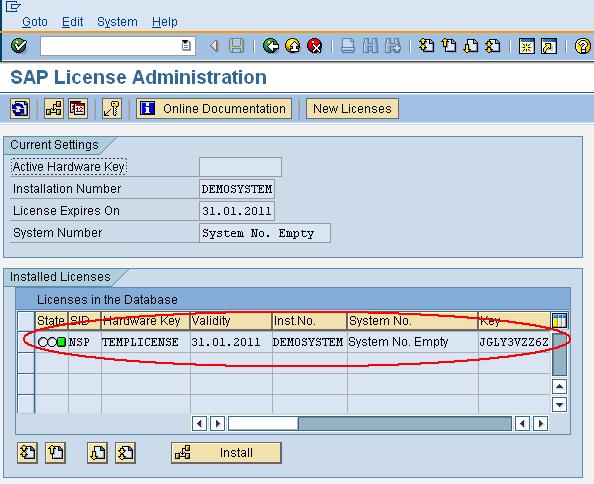
Task: Click the key icon in the application toolbar
Action: point(112,109)
